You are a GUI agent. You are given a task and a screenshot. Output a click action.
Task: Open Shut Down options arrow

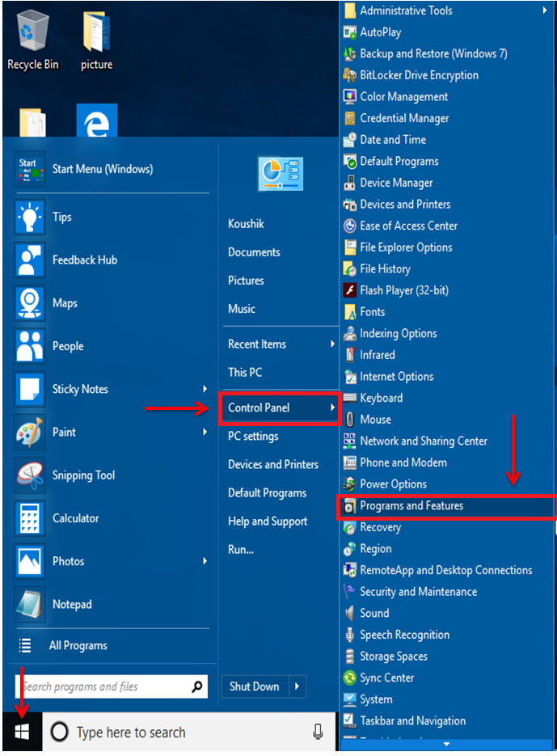[x=297, y=686]
